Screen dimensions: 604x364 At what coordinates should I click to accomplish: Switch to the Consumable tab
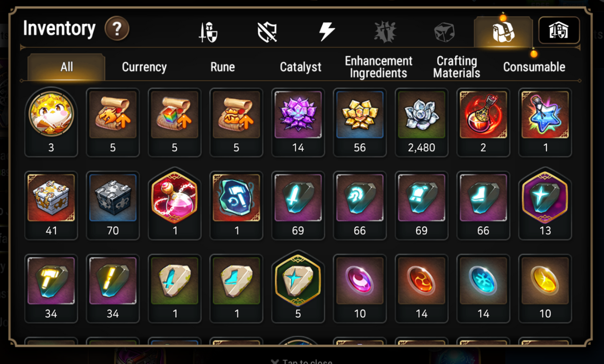pos(534,67)
